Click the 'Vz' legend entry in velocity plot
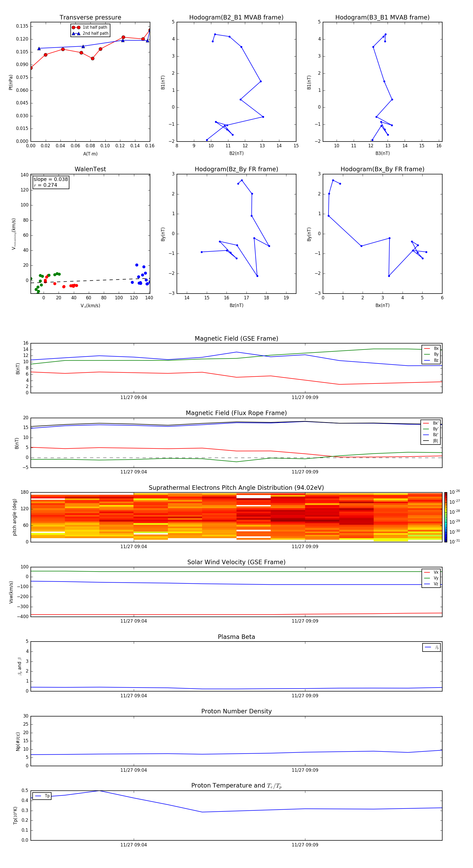Viewport: 473px width, 868px height. click(431, 584)
